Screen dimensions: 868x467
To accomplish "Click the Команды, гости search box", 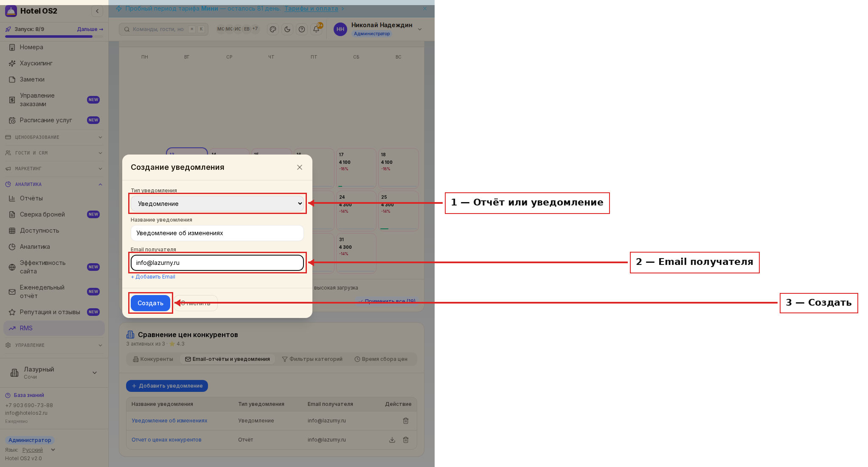I will click(163, 29).
